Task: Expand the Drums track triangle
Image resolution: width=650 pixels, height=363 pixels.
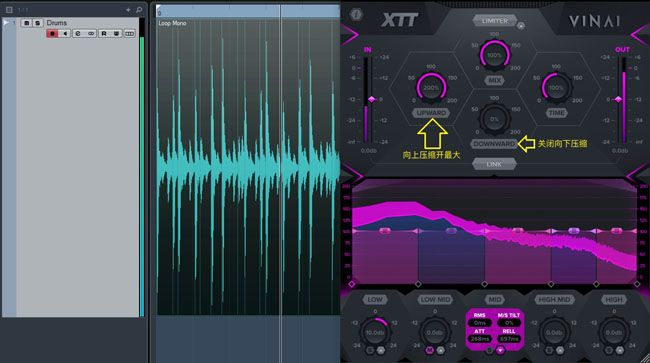Action: [6, 23]
